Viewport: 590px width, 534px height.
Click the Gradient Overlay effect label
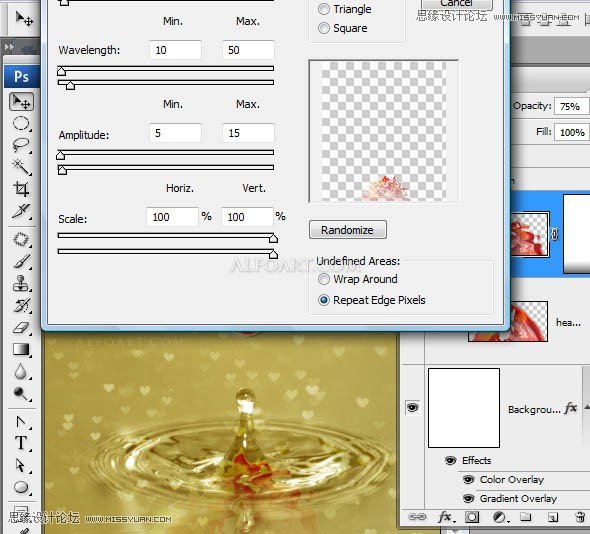click(x=519, y=499)
